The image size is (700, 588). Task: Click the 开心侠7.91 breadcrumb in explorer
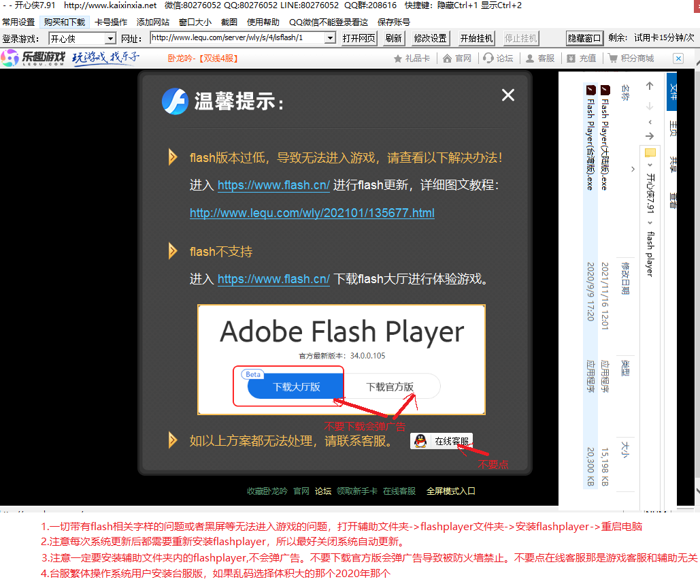pos(650,193)
